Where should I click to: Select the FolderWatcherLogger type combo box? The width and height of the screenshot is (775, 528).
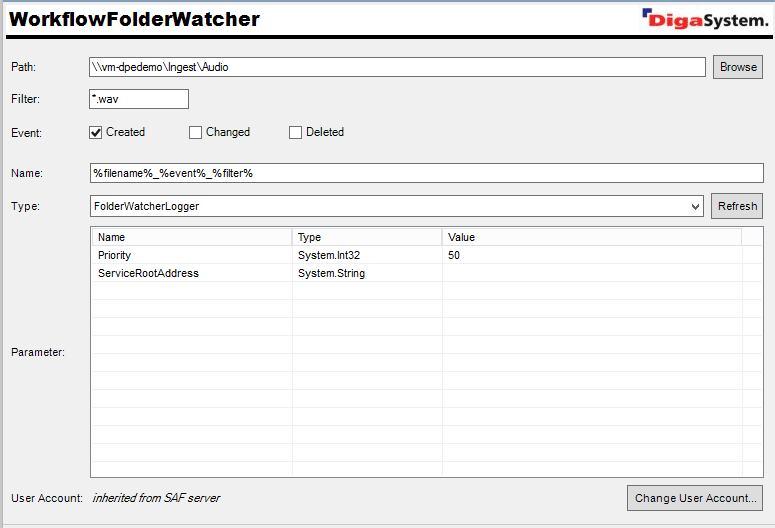pos(388,206)
